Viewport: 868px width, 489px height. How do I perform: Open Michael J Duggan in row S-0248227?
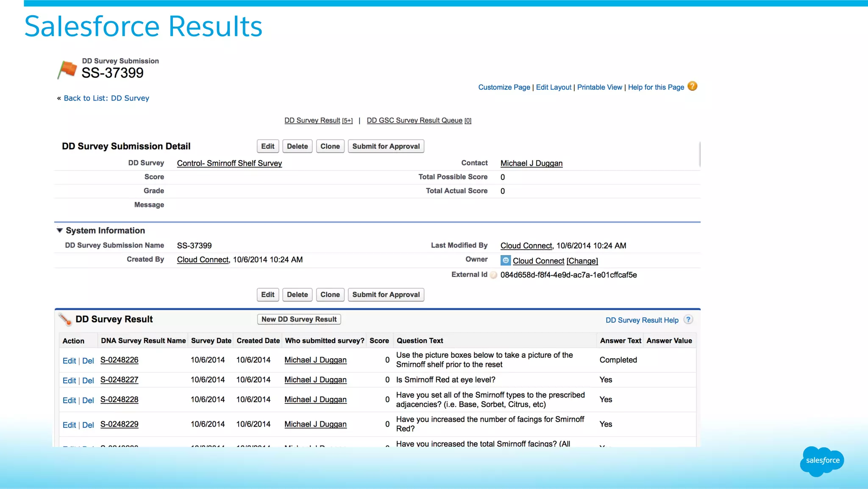tap(315, 380)
